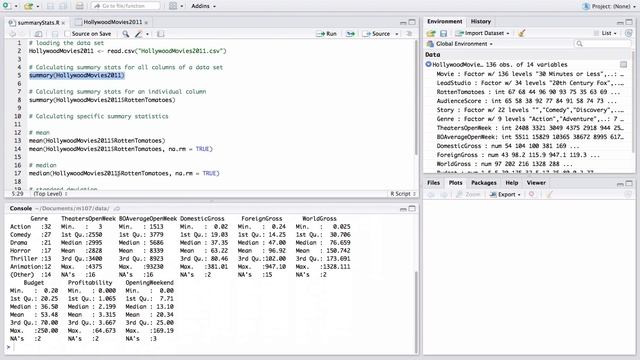Open the Export dropdown in Plots
640x360 pixels.
click(505, 194)
